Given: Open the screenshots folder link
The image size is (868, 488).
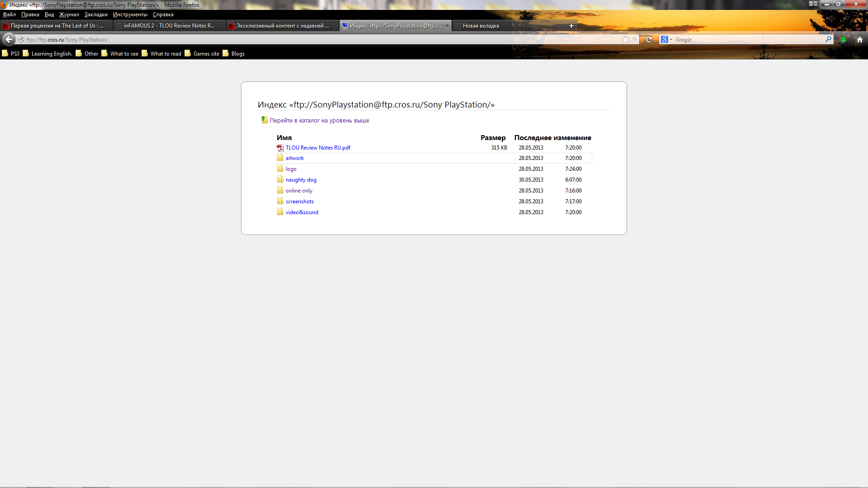Looking at the screenshot, I should coord(300,202).
